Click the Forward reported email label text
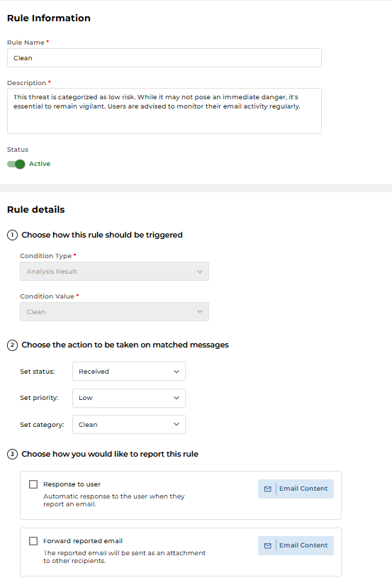Viewport: 392px width, 585px height. point(83,541)
